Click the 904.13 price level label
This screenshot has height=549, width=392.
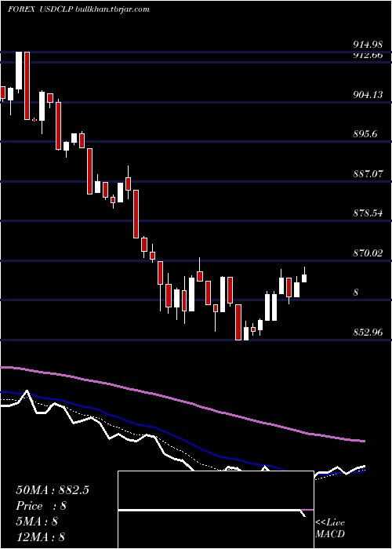pyautogui.click(x=367, y=95)
